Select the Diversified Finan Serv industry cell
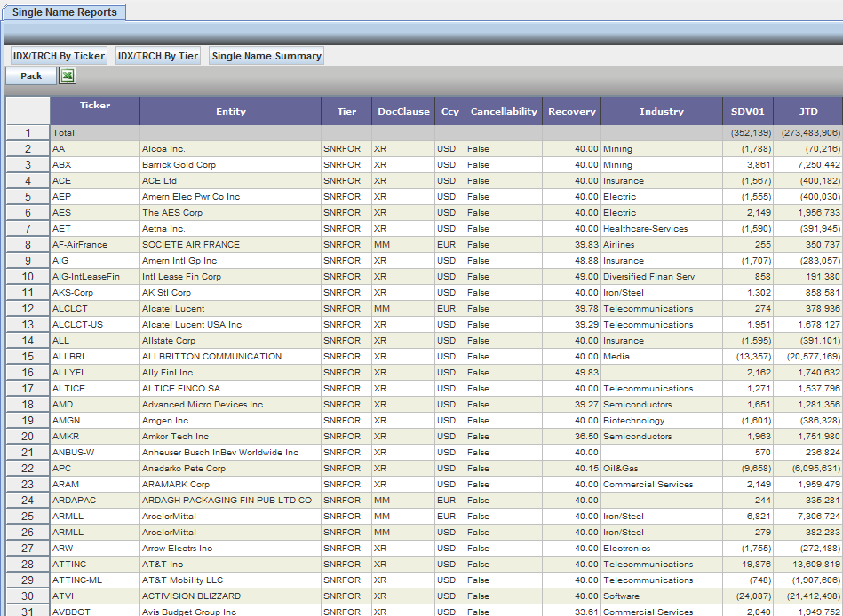The width and height of the screenshot is (843, 616). (662, 277)
